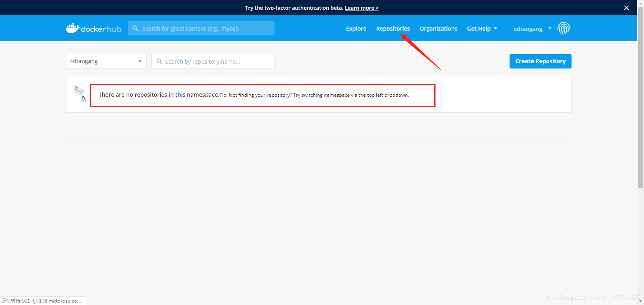
Task: Click the vertical page scrollbar thumb
Action: (640, 98)
